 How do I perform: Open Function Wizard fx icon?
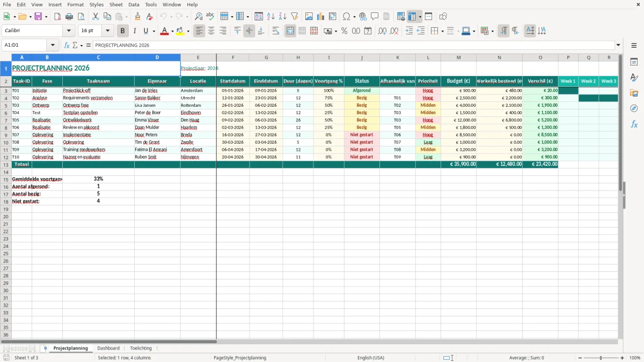(x=67, y=46)
